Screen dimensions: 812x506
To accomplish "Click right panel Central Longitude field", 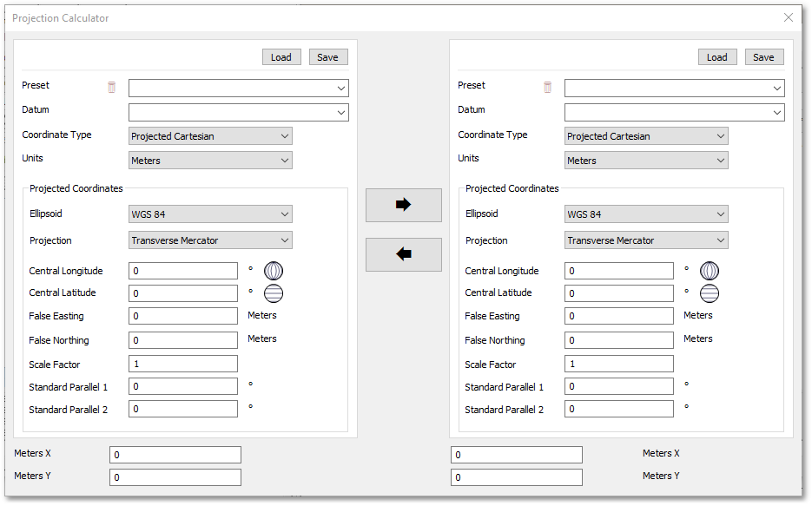I will pyautogui.click(x=619, y=271).
